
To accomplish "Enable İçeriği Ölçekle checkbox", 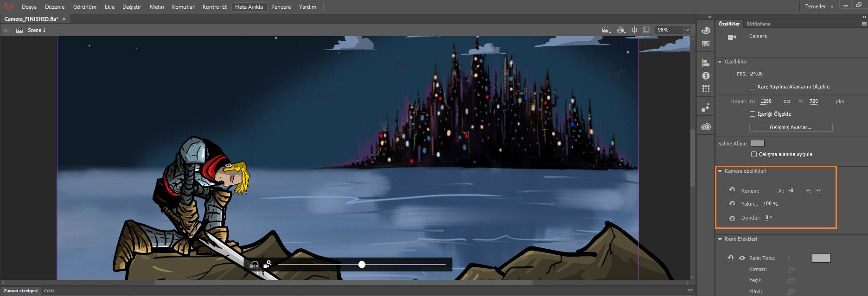I will click(753, 114).
